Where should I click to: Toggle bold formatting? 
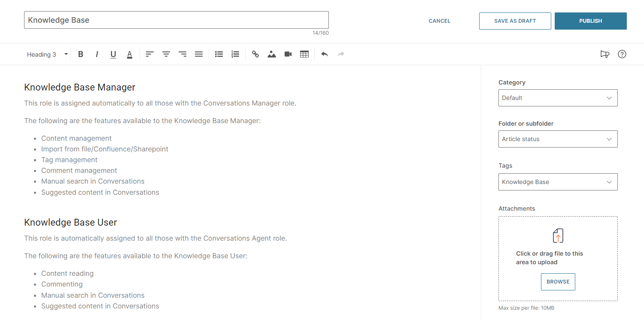click(80, 54)
